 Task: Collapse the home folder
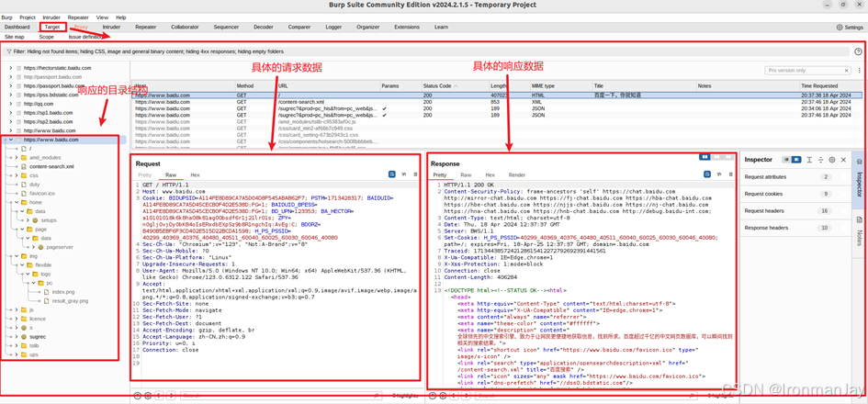[17, 203]
